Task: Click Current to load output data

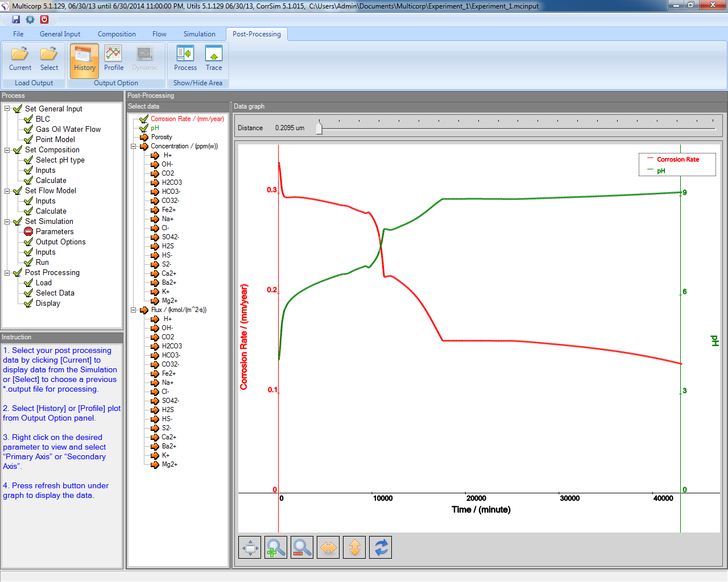Action: pyautogui.click(x=20, y=59)
